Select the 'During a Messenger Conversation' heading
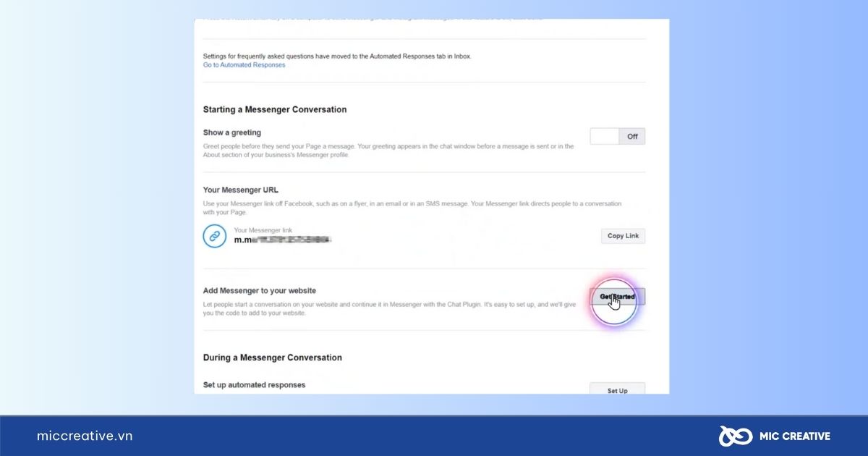This screenshot has width=868, height=456. [273, 358]
